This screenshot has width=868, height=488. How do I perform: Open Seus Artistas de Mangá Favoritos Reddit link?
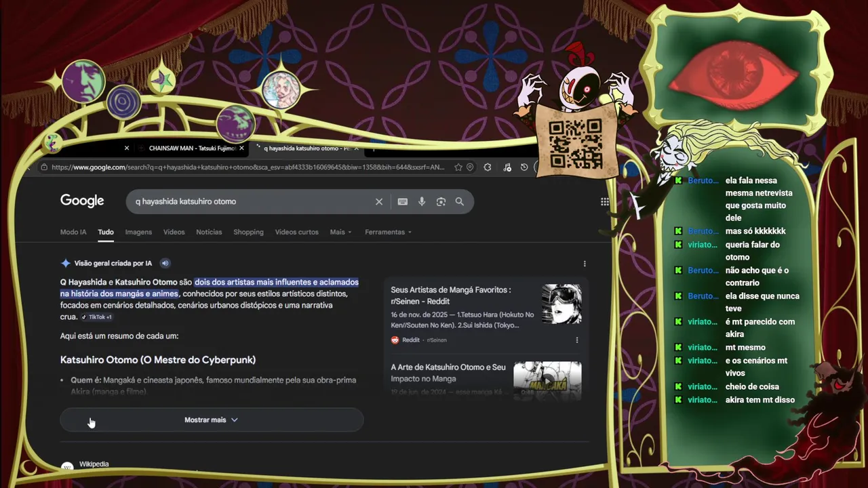pyautogui.click(x=451, y=295)
